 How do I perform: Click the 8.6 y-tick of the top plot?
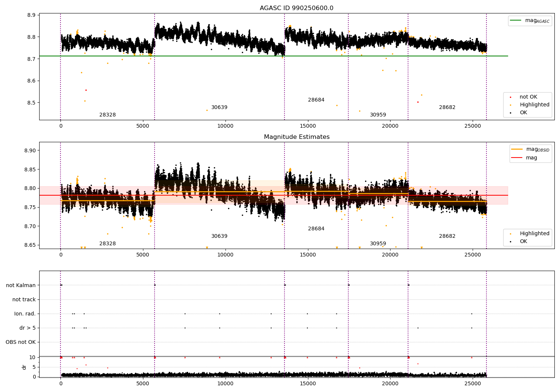pos(31,81)
